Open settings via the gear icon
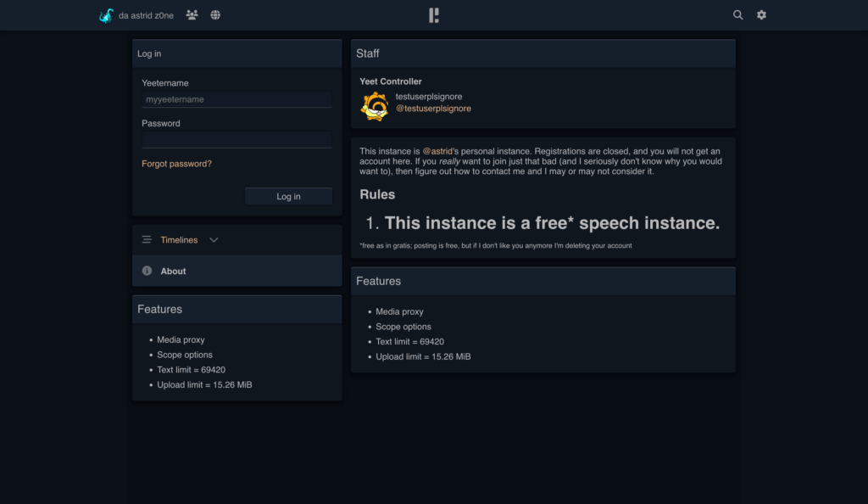The width and height of the screenshot is (868, 504). (x=761, y=15)
